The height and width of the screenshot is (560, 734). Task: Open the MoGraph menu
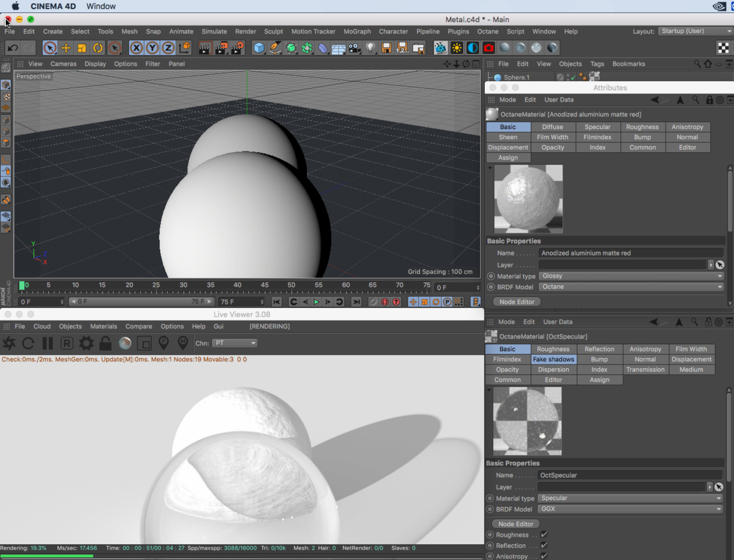[x=357, y=31]
